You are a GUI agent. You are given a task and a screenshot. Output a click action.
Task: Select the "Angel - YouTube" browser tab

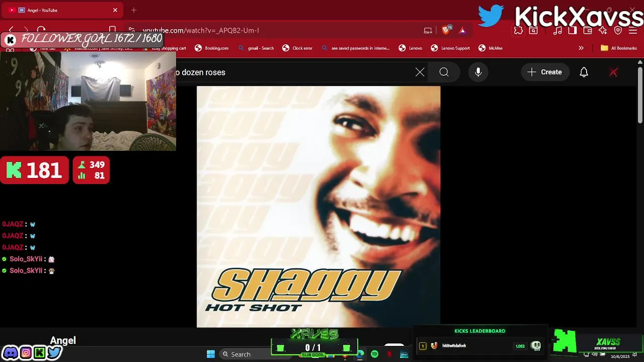61,10
